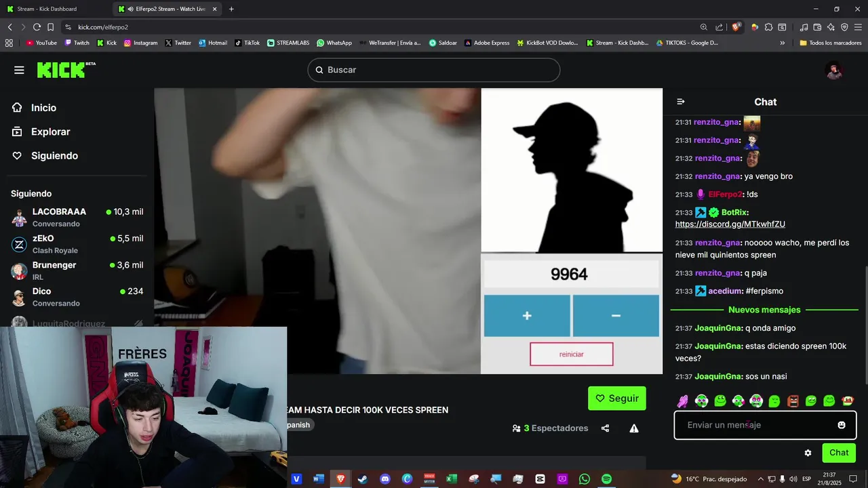
Task: Click the chat scrollbar
Action: coord(865,325)
